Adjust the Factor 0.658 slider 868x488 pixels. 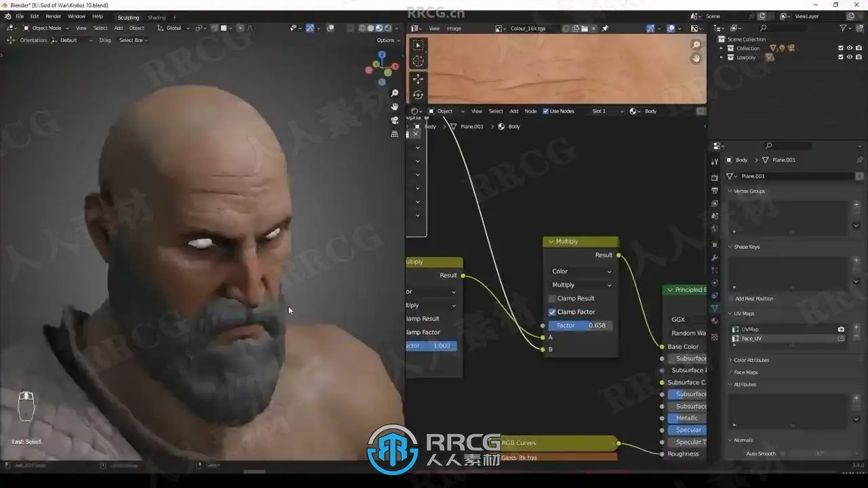point(581,325)
